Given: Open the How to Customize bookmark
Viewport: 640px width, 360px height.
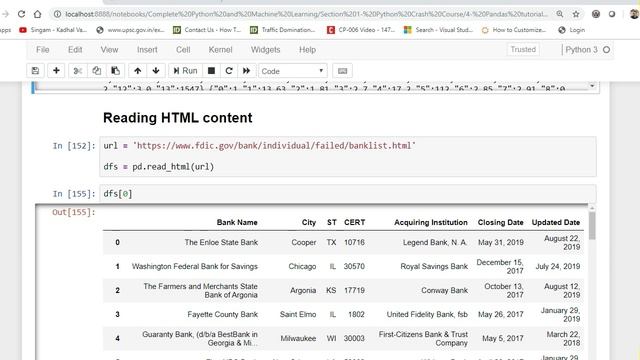Looking at the screenshot, I should tap(513, 30).
